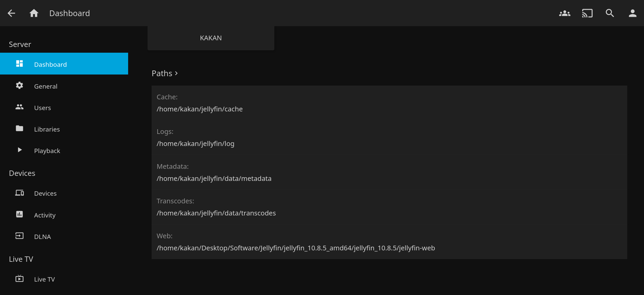Click the Libraries folder icon
Image resolution: width=644 pixels, height=295 pixels.
tap(19, 129)
